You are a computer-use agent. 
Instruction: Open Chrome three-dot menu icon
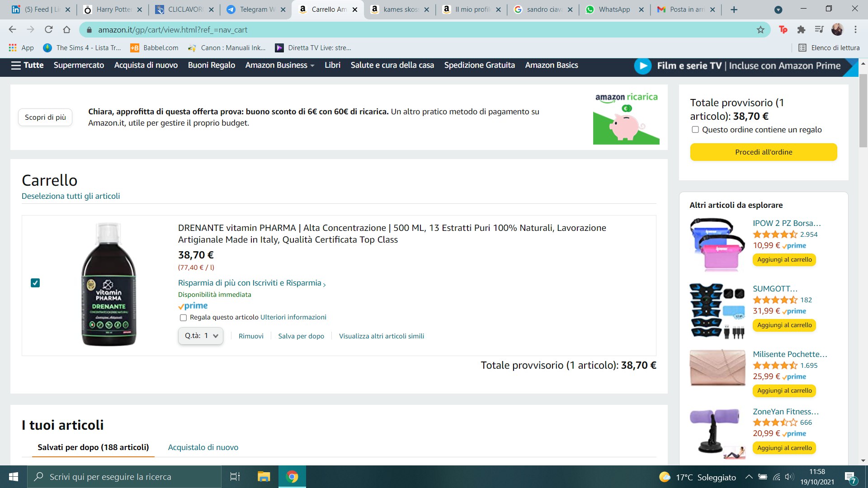coord(855,30)
